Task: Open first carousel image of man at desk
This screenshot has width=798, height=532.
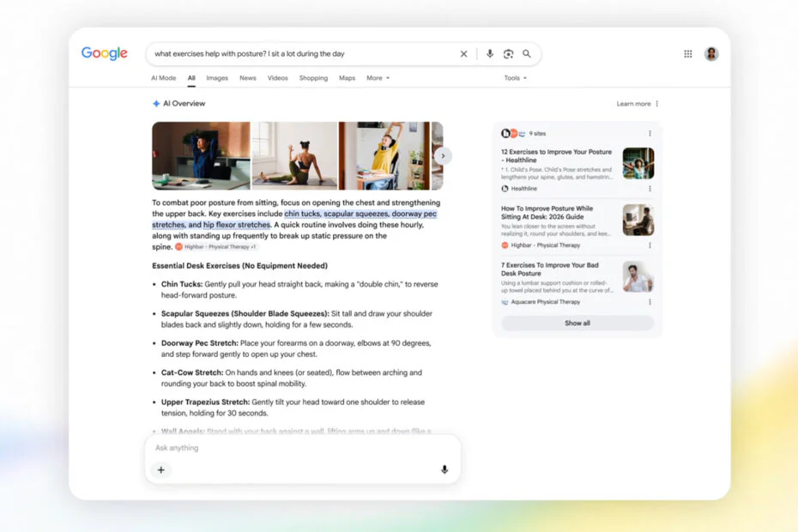Action: coord(201,156)
